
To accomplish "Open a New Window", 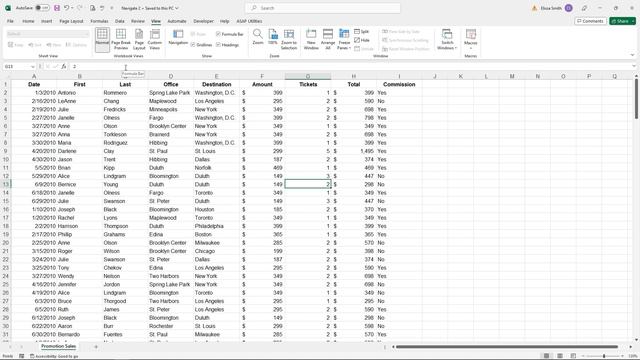I will 311,40.
